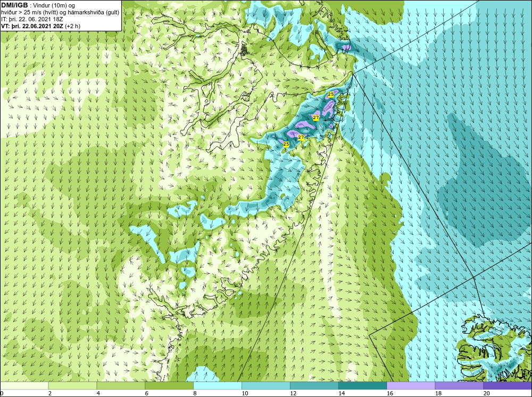Select the 18–20 m/s medium purple swatch
532x397 pixels.
pyautogui.click(x=459, y=385)
